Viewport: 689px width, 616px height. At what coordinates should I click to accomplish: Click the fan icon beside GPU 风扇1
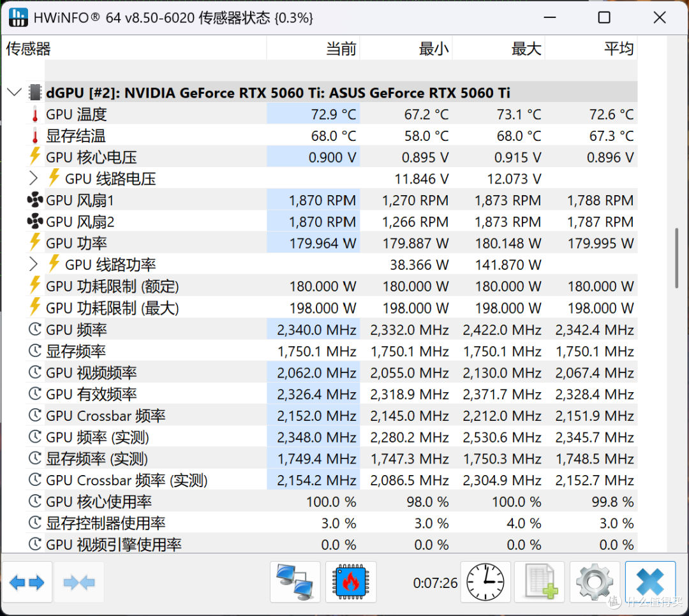coord(35,200)
